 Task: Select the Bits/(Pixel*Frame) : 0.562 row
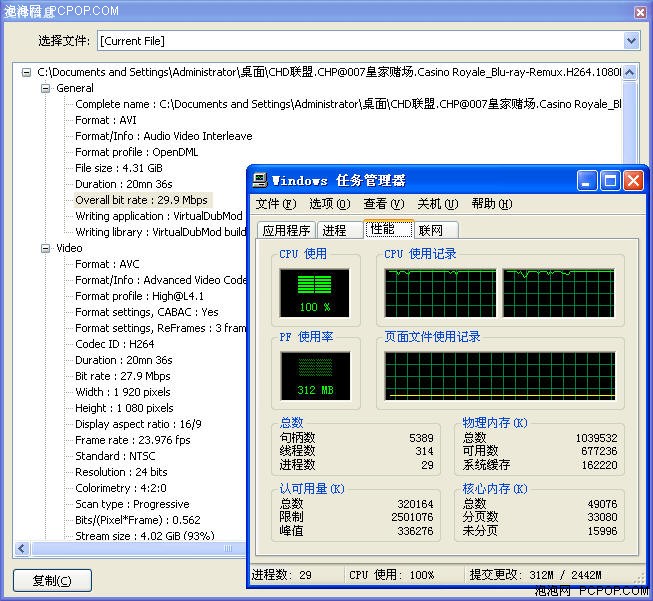click(138, 521)
